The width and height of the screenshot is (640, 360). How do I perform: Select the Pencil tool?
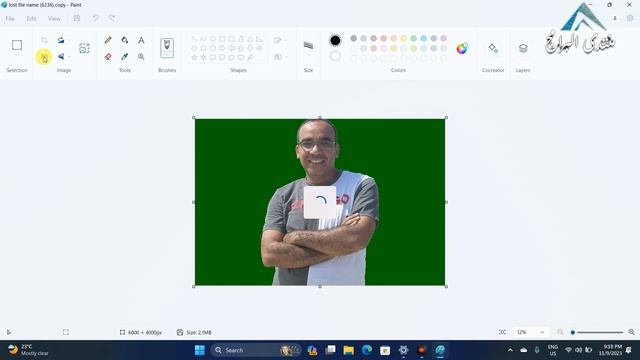(108, 40)
